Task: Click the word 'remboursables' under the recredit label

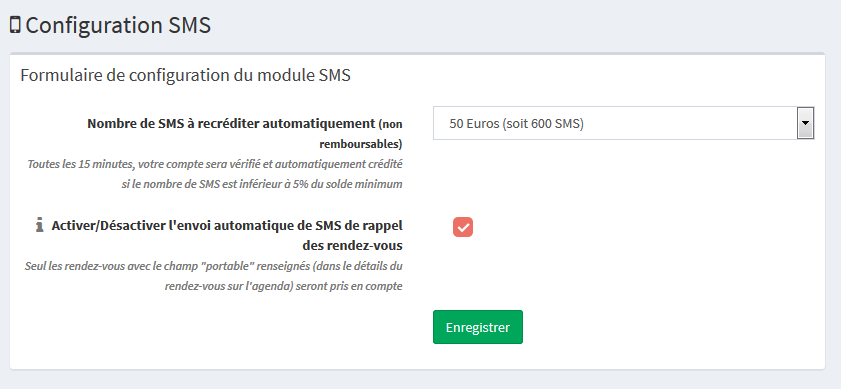Action: (x=358, y=144)
